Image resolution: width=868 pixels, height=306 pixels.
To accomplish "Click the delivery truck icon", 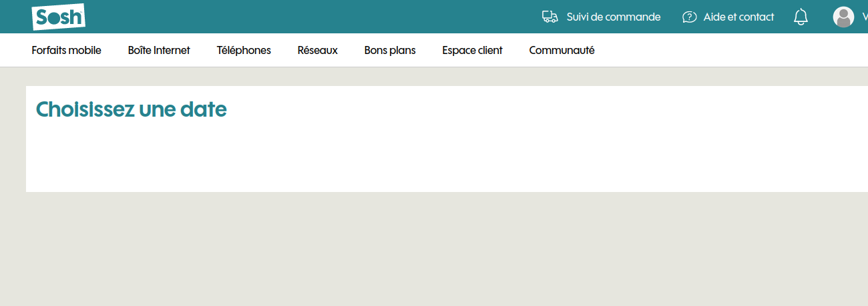I will click(550, 17).
